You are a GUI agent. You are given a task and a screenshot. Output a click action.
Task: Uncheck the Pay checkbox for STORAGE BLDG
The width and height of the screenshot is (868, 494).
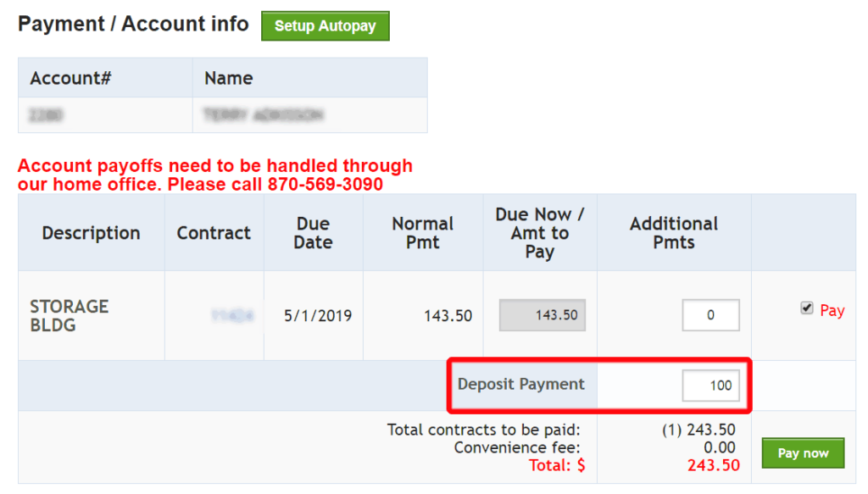(806, 309)
